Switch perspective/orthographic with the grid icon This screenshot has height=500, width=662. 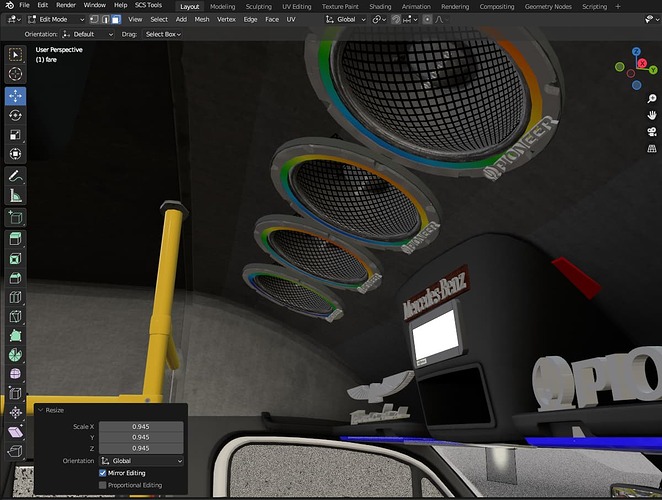(x=652, y=148)
